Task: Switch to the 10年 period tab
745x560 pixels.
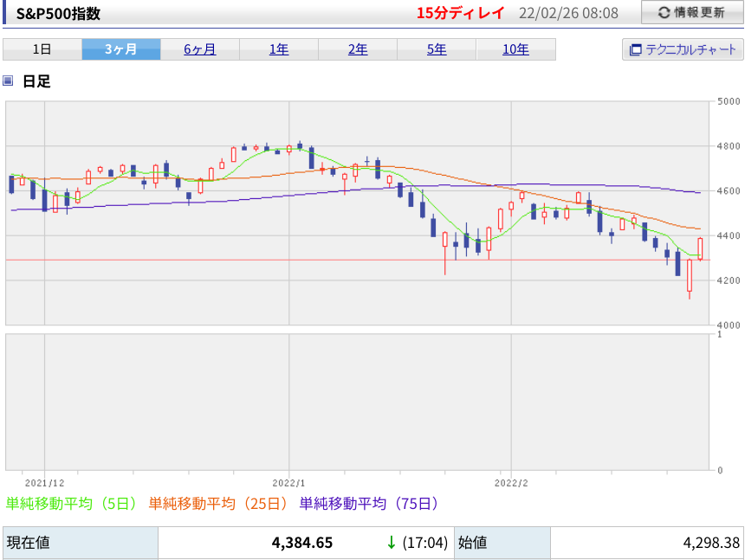Action: (515, 49)
